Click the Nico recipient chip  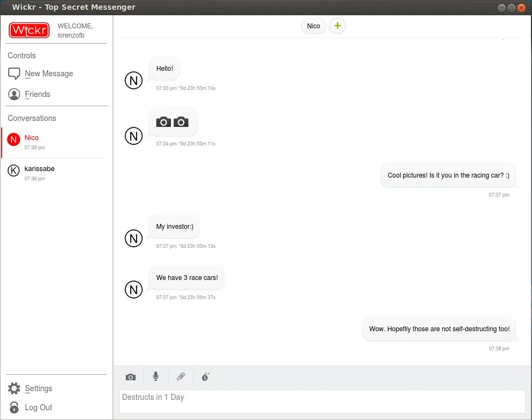pyautogui.click(x=314, y=26)
